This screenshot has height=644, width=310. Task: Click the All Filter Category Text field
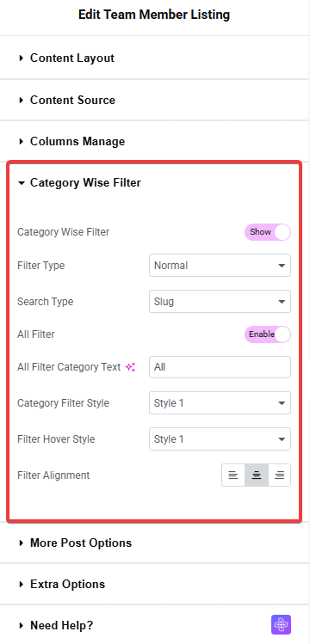(x=220, y=367)
